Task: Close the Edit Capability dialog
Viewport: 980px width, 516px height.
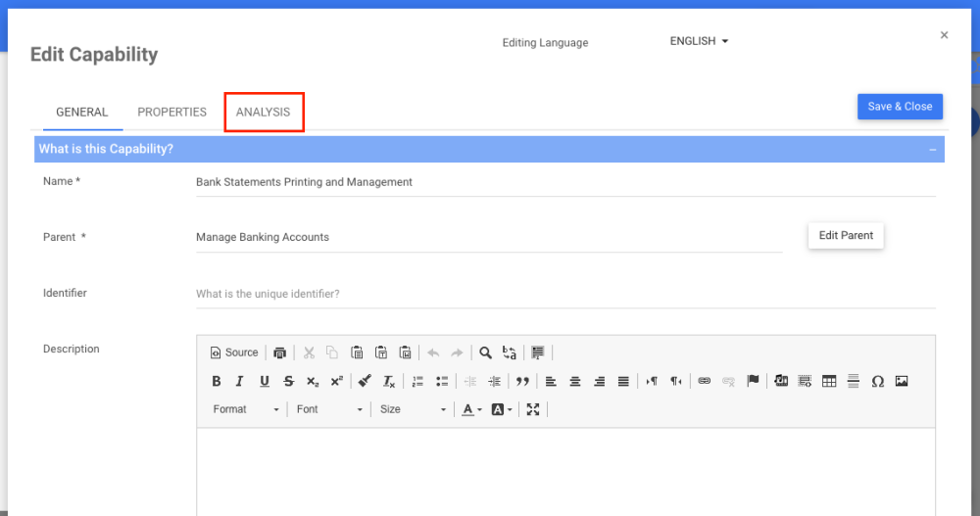Action: point(945,35)
